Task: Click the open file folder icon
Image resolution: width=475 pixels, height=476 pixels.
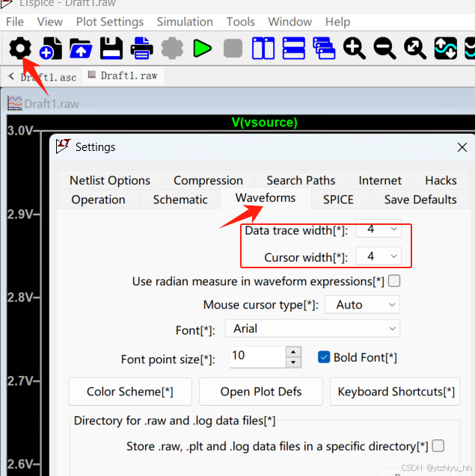Action: [x=81, y=48]
